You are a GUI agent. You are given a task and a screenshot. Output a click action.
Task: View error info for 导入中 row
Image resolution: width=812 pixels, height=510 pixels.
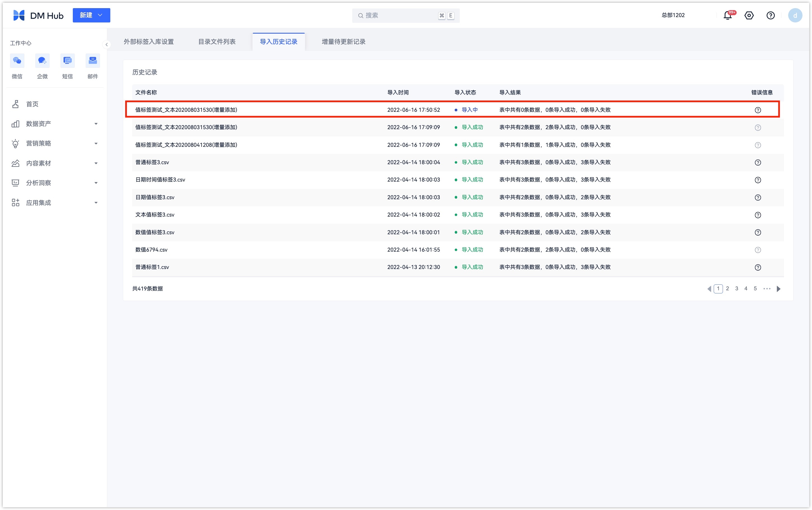[758, 110]
